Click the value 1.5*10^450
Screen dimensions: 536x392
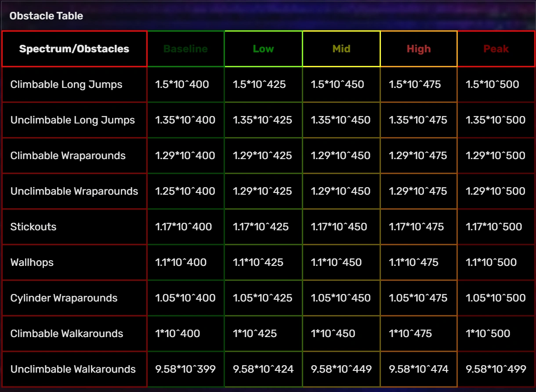point(337,84)
